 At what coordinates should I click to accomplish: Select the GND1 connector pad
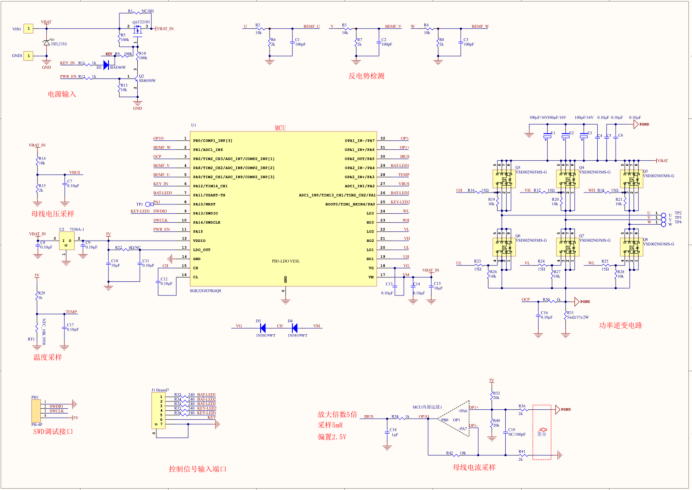[x=28, y=56]
